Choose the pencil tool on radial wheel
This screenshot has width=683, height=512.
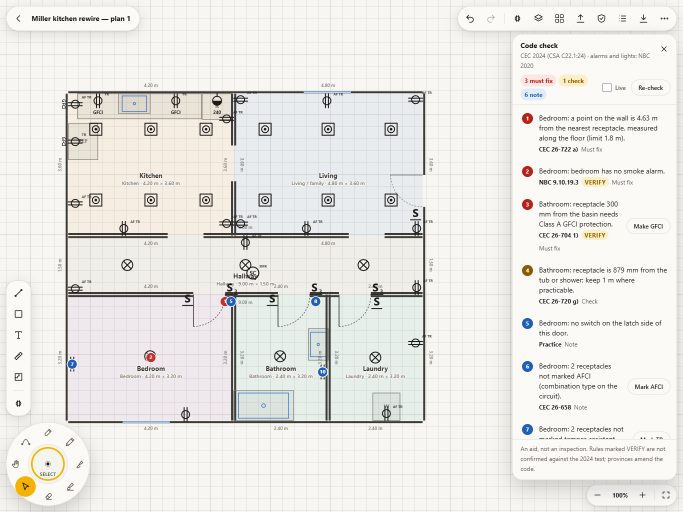70,442
